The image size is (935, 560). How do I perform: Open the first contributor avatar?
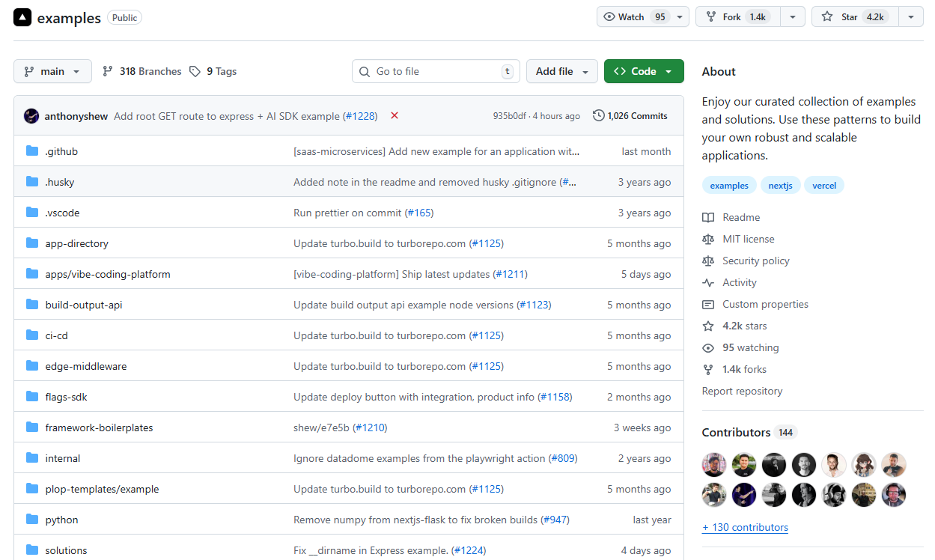pyautogui.click(x=714, y=465)
